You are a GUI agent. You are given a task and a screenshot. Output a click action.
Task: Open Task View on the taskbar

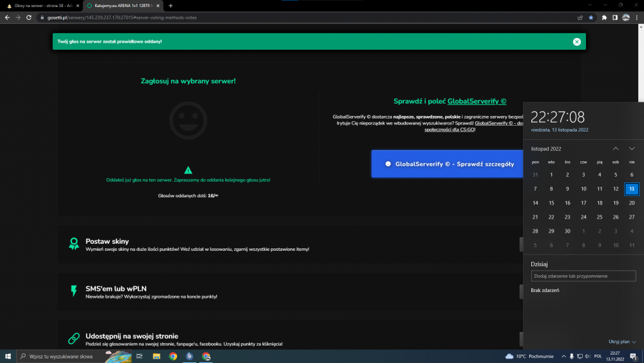click(x=139, y=356)
